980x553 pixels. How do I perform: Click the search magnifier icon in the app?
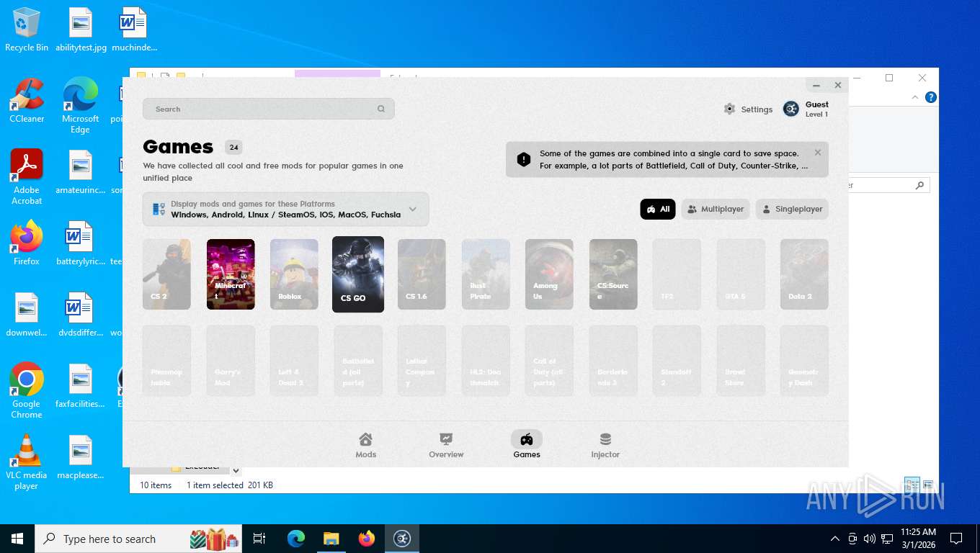[381, 109]
